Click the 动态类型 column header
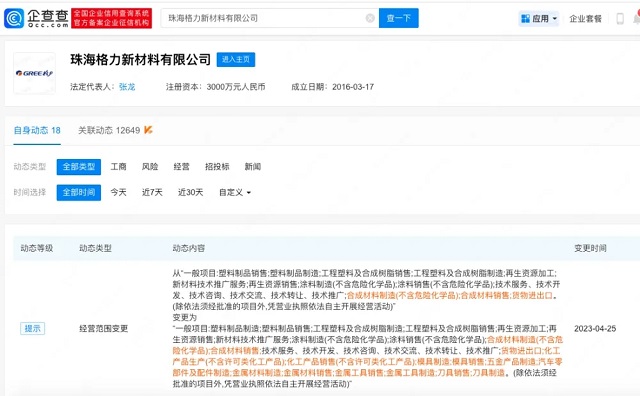Screen dimensions: 640x396 point(95,248)
